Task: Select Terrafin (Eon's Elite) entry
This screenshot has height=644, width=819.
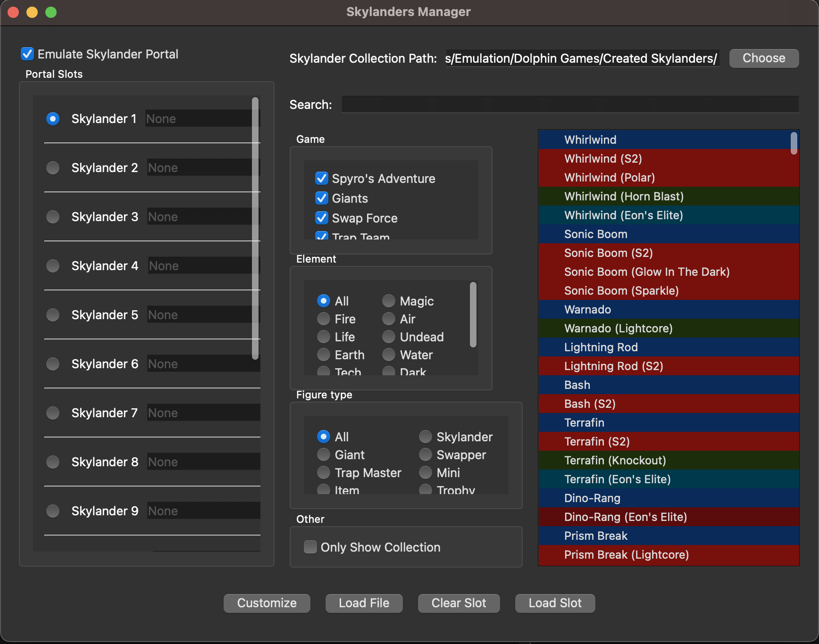Action: click(x=669, y=479)
